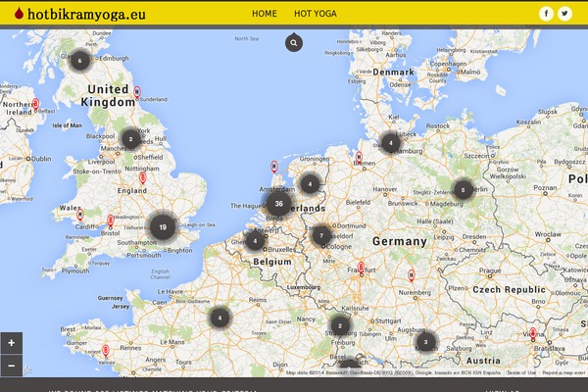Screen dimensions: 588x392
Task: Open the 4 cluster above Belgium label
Action: pos(255,241)
